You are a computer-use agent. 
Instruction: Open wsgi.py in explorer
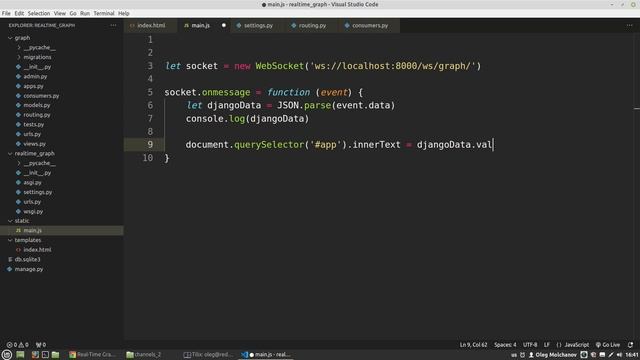pos(33,211)
